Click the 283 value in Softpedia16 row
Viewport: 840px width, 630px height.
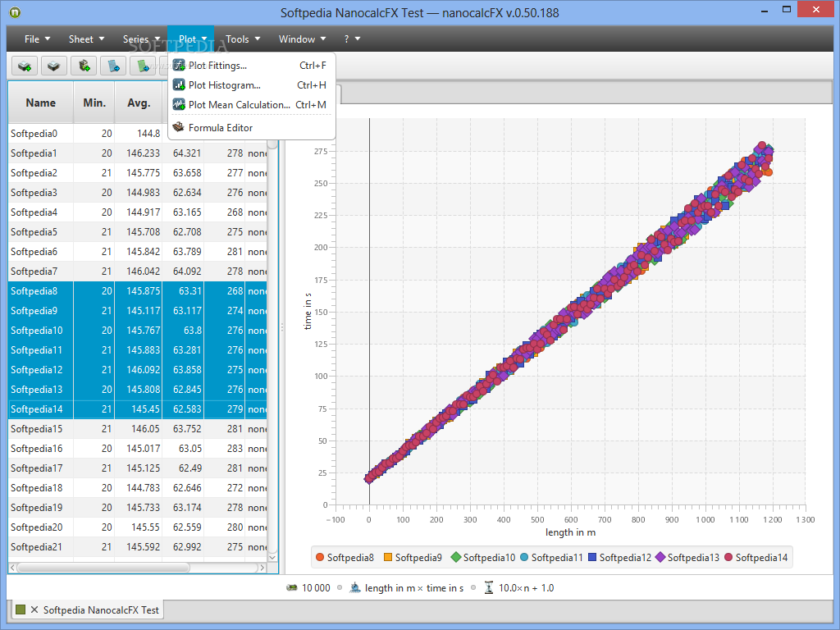[235, 449]
